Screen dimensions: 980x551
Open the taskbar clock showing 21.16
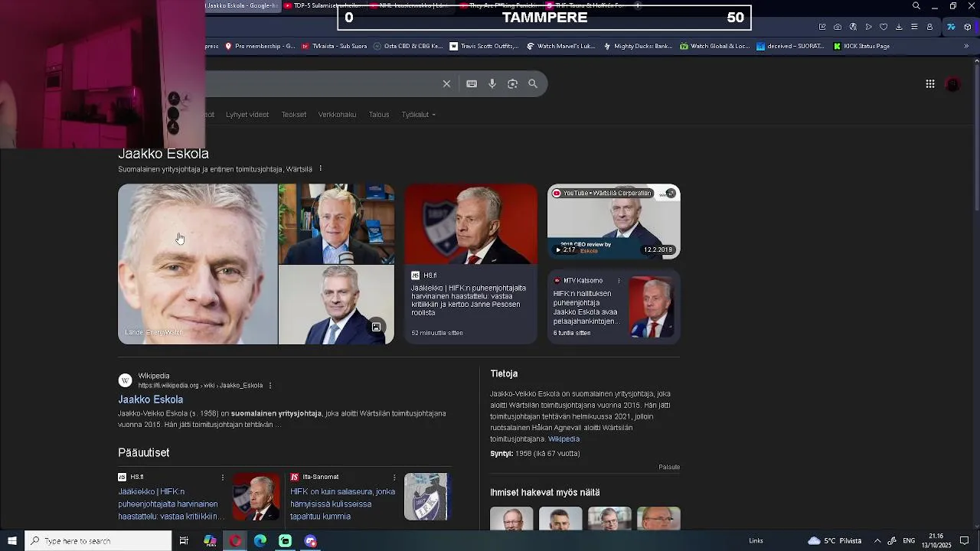coord(936,541)
